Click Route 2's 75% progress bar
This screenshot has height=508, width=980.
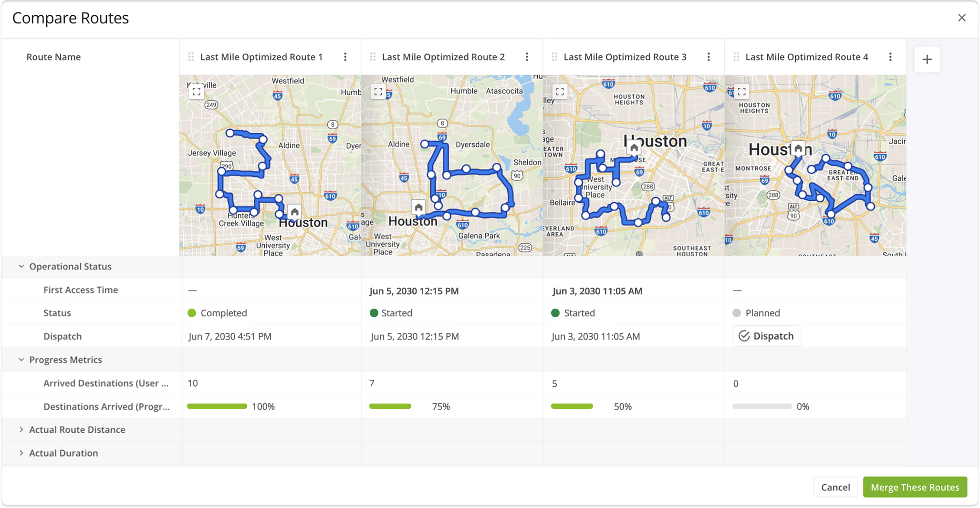pos(390,406)
